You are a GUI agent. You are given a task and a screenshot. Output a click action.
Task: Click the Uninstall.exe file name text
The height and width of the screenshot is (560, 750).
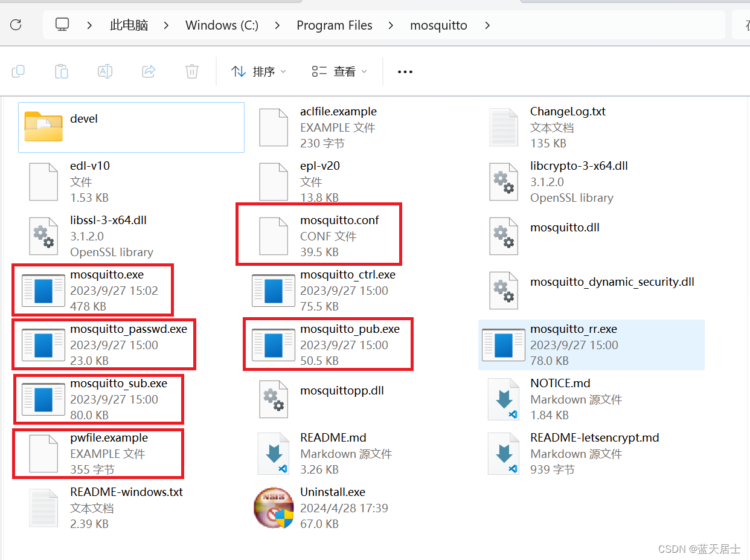pos(333,492)
